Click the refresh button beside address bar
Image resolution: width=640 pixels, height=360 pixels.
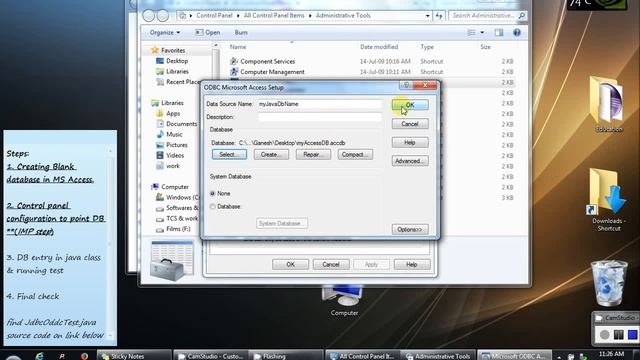(439, 16)
